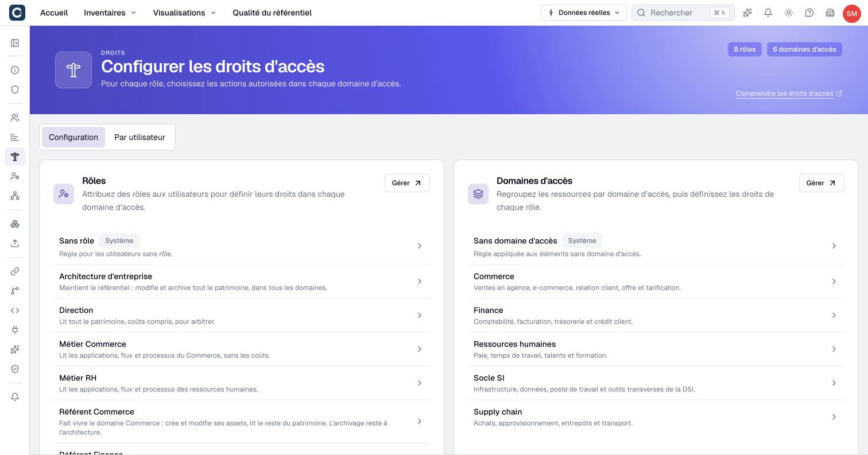Open the help question mark icon

coord(809,13)
